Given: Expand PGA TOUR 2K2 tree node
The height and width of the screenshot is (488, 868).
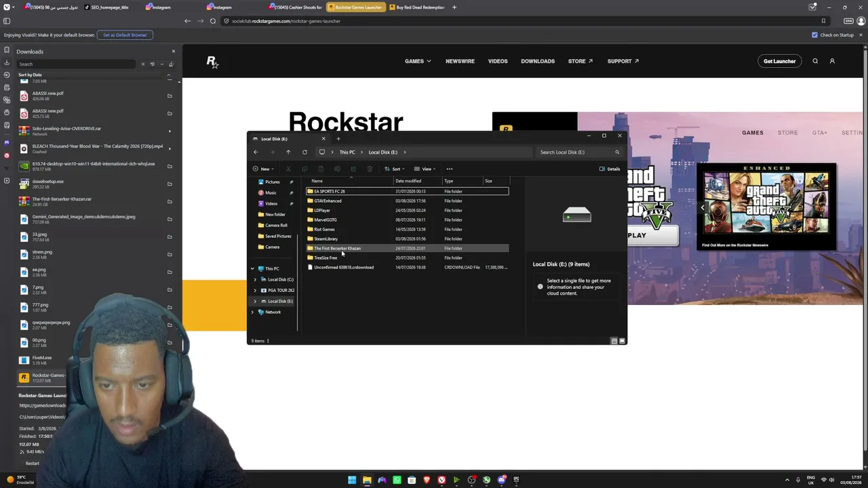Looking at the screenshot, I should pyautogui.click(x=255, y=290).
